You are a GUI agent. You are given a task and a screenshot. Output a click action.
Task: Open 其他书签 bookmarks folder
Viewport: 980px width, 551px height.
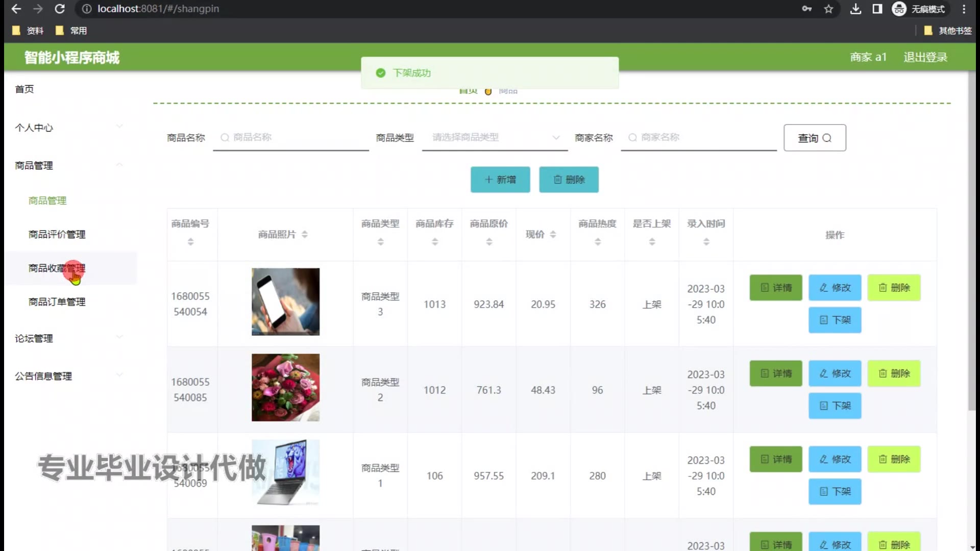click(x=948, y=31)
